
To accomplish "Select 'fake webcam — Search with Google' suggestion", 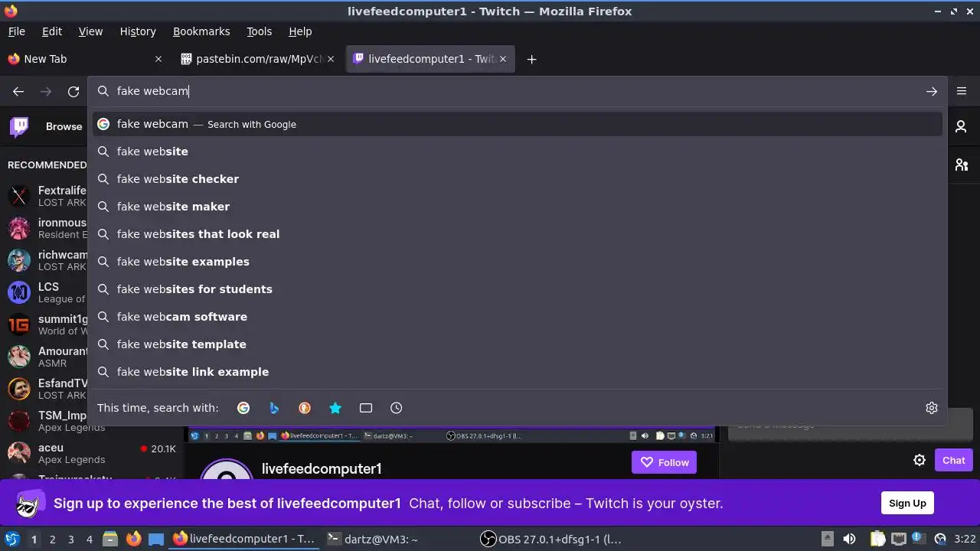I will [518, 124].
